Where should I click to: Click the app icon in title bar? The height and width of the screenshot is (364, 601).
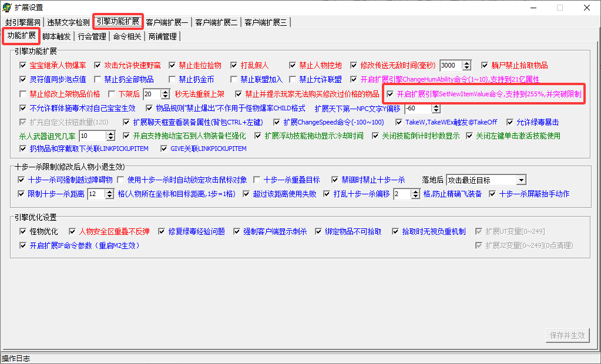[x=6, y=7]
